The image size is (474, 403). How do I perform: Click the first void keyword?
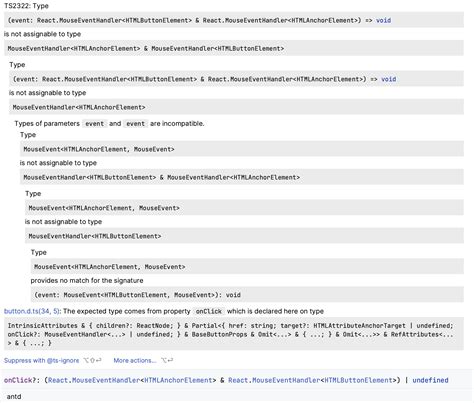[x=383, y=20]
